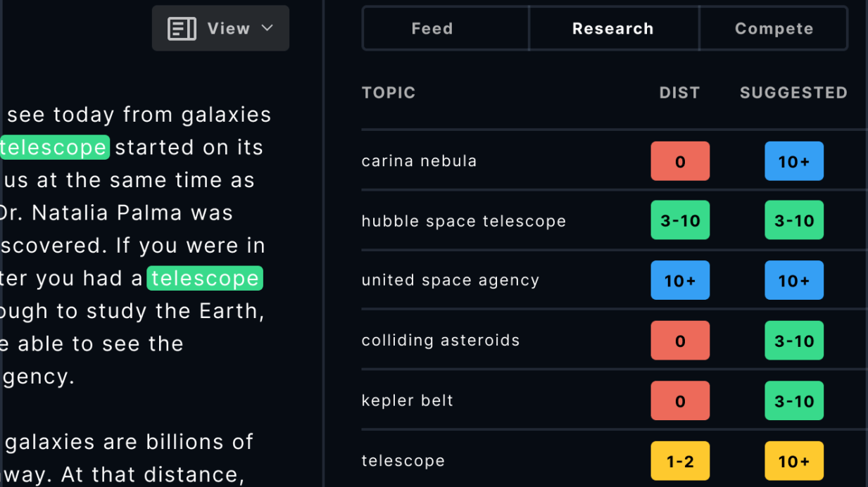This screenshot has height=487, width=868.
Task: Click the TOPIC column header
Action: [389, 93]
